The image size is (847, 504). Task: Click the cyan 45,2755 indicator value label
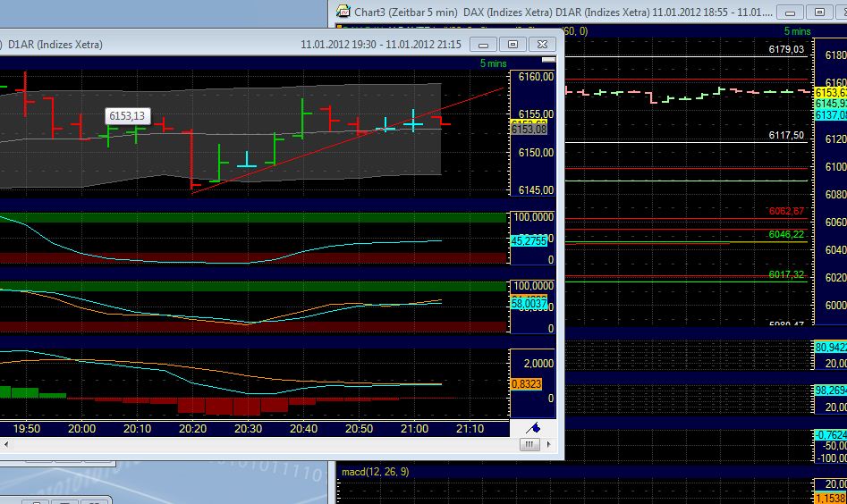528,240
